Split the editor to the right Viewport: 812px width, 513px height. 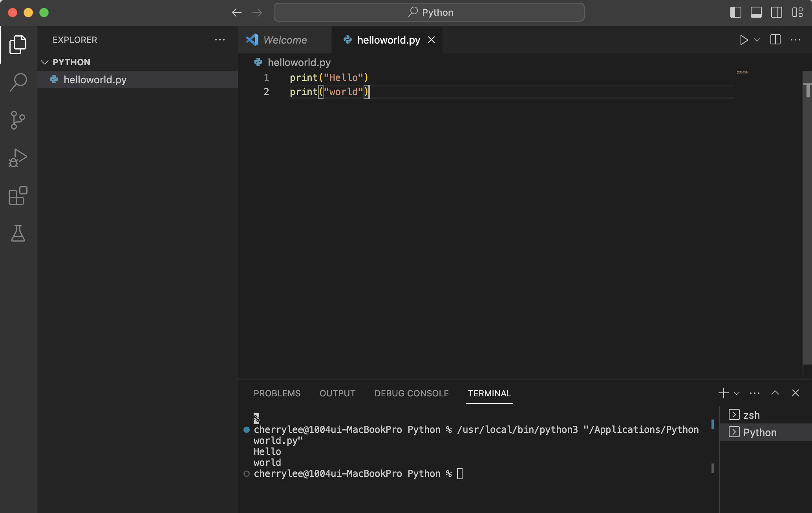tap(775, 40)
